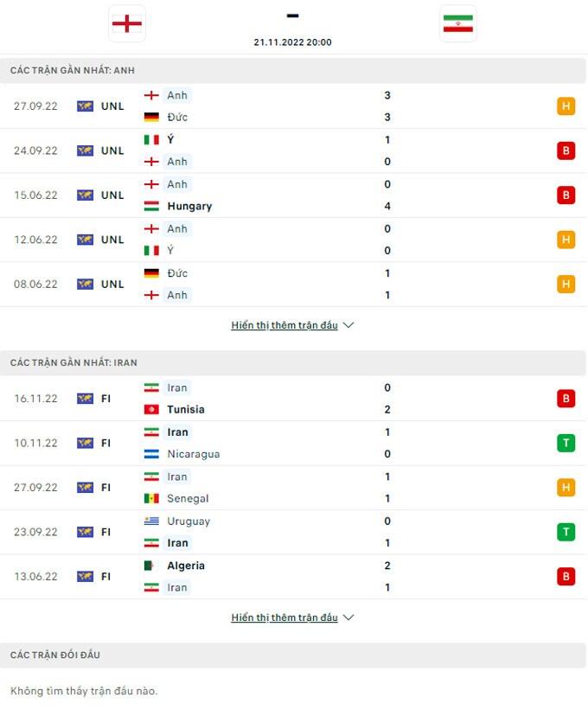Click the green T result badge for Iran vs Nicaragua
588x710 pixels.
coord(566,444)
